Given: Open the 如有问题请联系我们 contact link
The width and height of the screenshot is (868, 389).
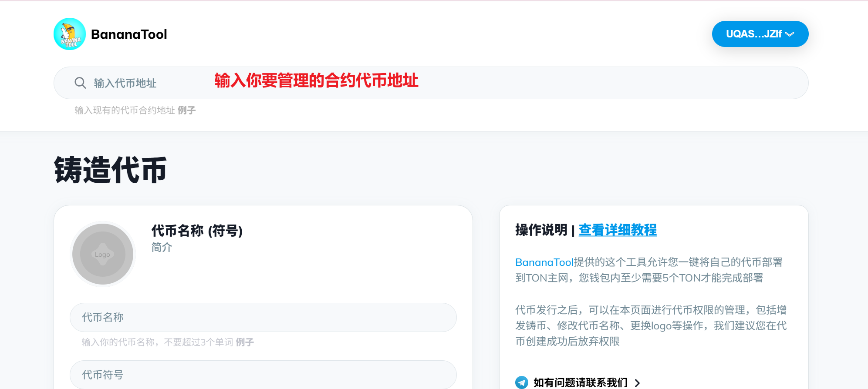Looking at the screenshot, I should 580,382.
